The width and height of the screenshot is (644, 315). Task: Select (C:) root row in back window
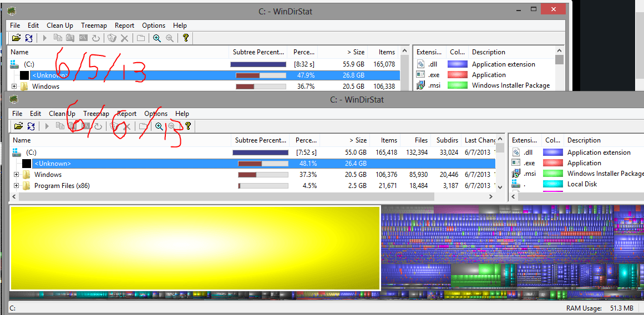(x=204, y=64)
